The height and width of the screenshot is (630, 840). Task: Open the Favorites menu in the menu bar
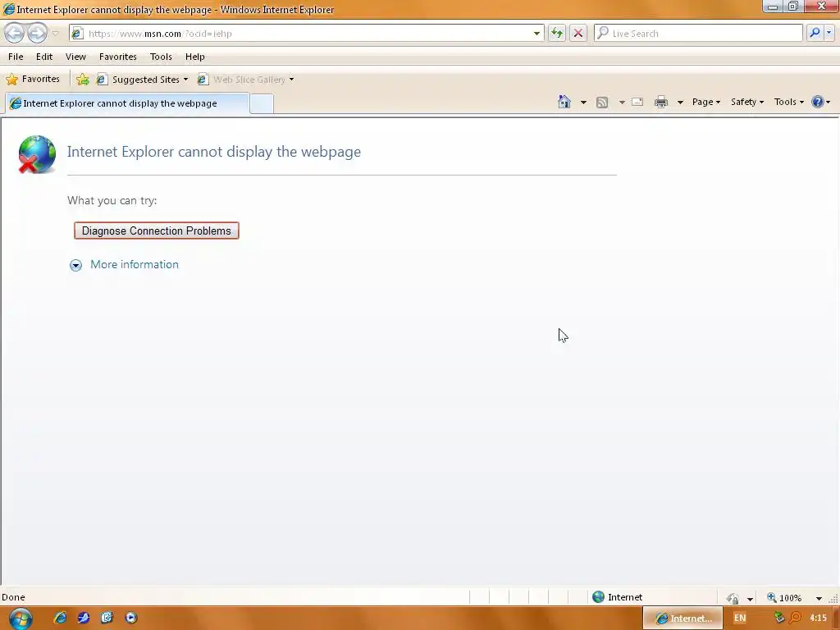pos(118,57)
